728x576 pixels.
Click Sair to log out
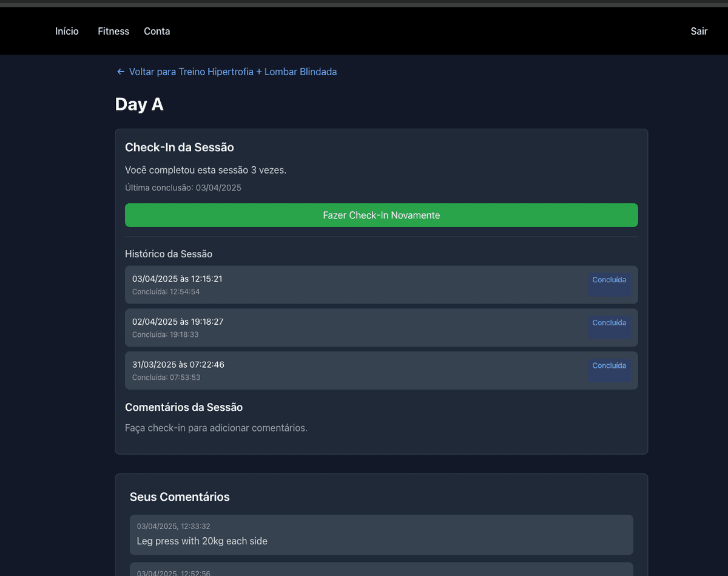699,31
